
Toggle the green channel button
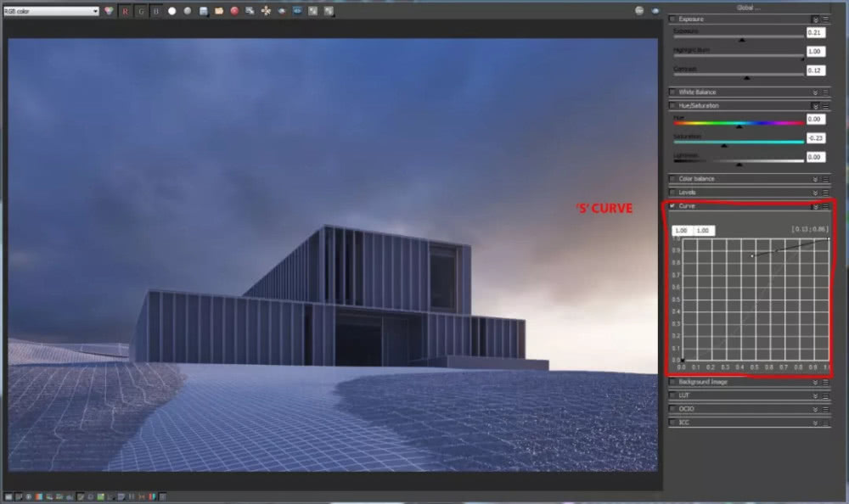click(x=141, y=11)
